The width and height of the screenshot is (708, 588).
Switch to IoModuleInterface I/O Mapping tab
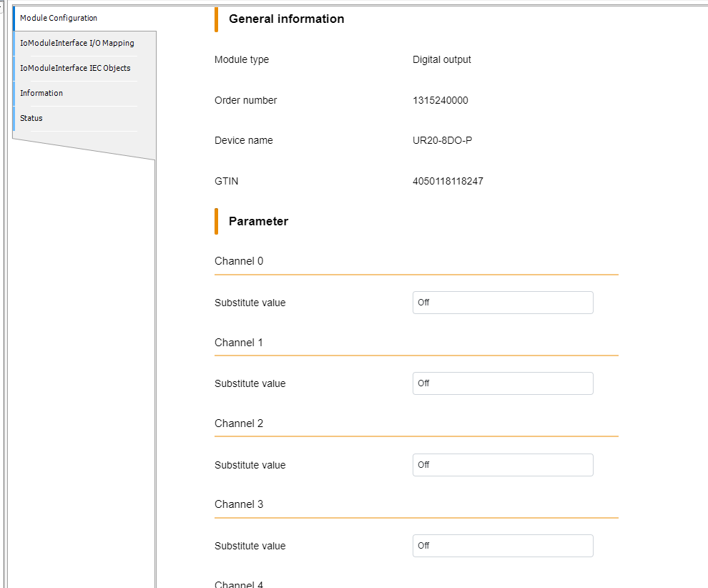77,43
